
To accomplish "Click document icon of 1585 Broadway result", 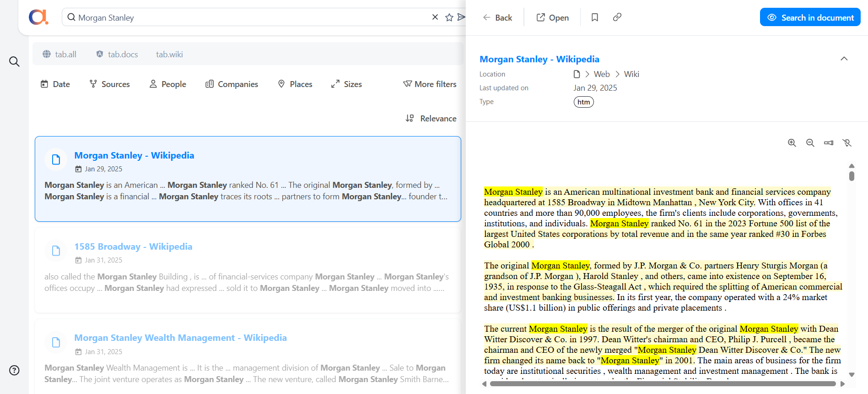I will [56, 251].
